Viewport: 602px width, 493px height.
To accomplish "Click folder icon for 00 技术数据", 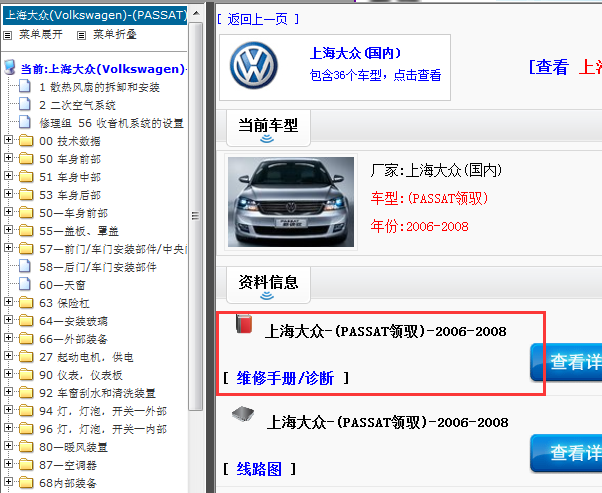I will point(26,141).
